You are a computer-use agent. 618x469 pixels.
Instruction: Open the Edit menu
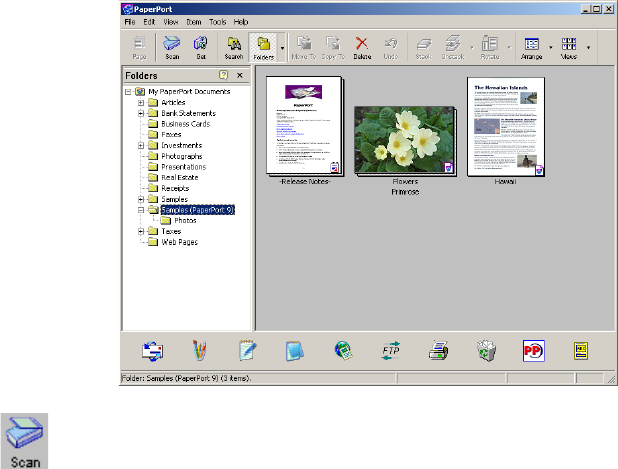(149, 22)
